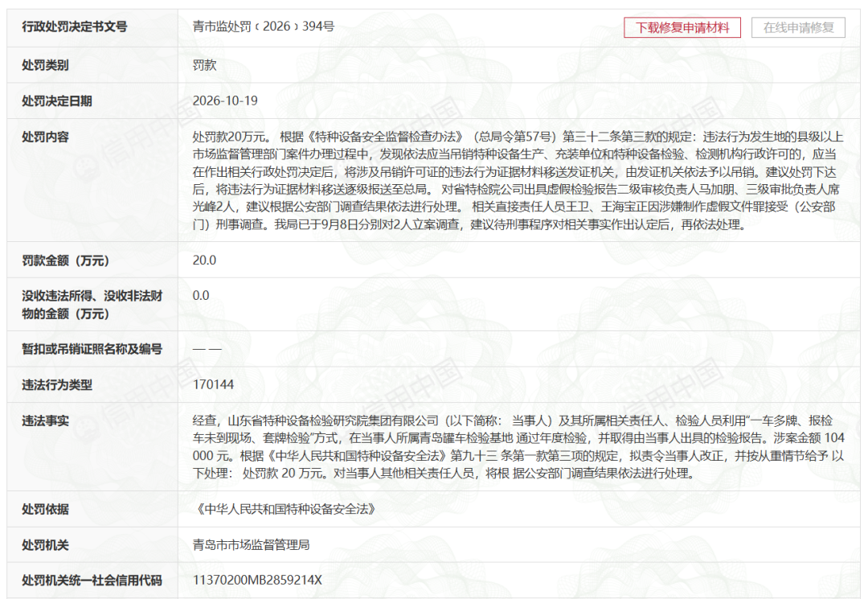
Task: Select the date 2026-10-19
Action: click(x=225, y=101)
